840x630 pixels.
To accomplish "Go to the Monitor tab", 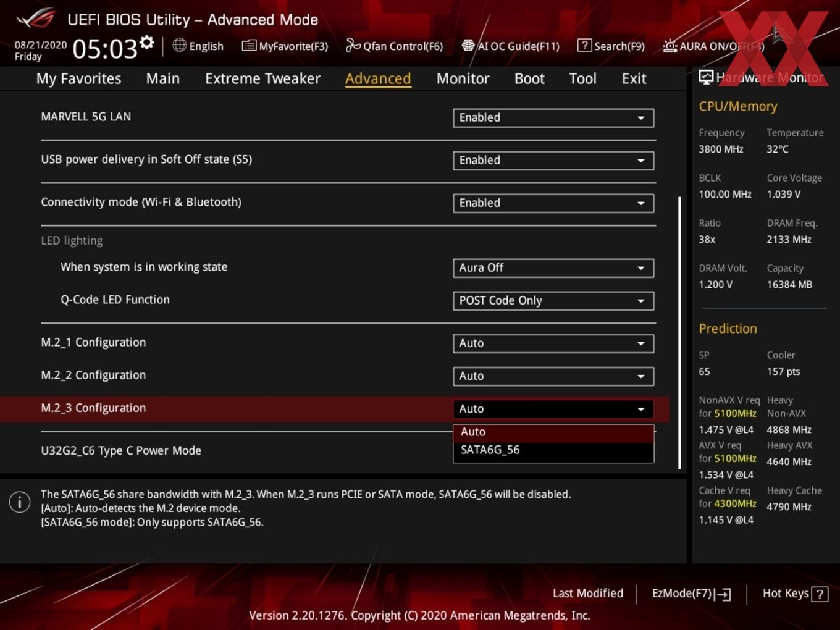I will 463,78.
